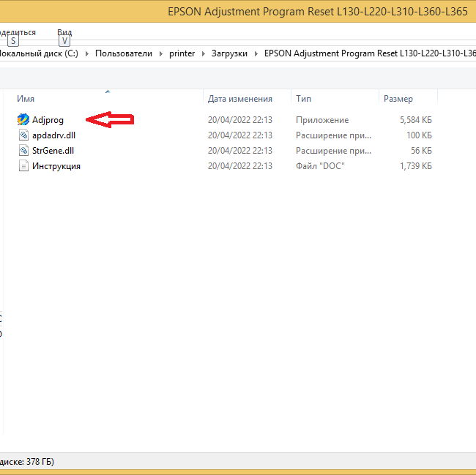
Task: Go to Загрузки in address bar
Action: point(229,53)
